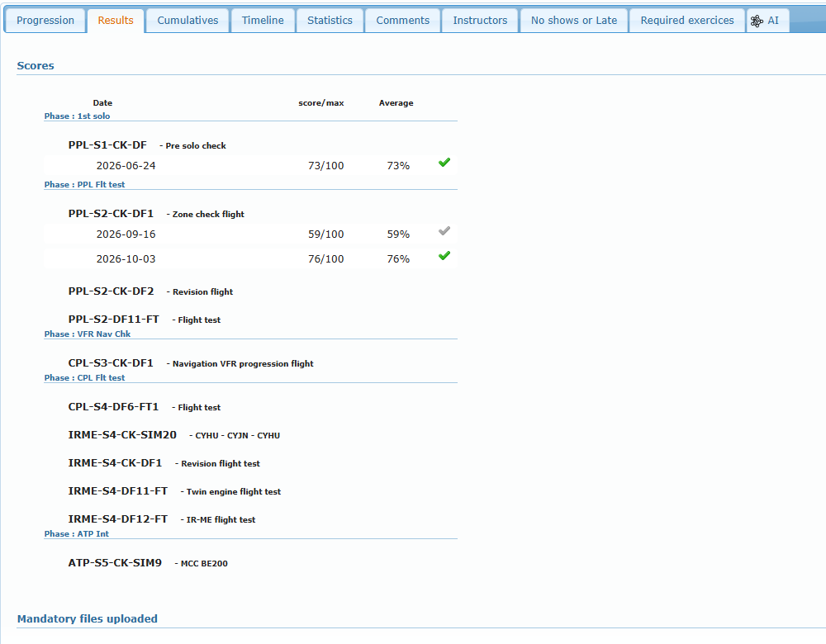
Task: Select Phase : CPL Flt test heading
Action: coord(84,377)
